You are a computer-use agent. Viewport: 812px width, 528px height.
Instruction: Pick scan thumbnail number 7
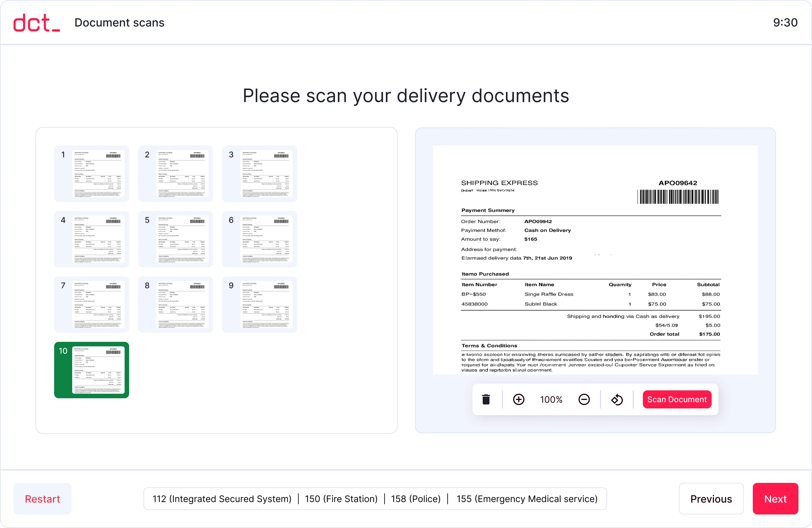pos(91,304)
